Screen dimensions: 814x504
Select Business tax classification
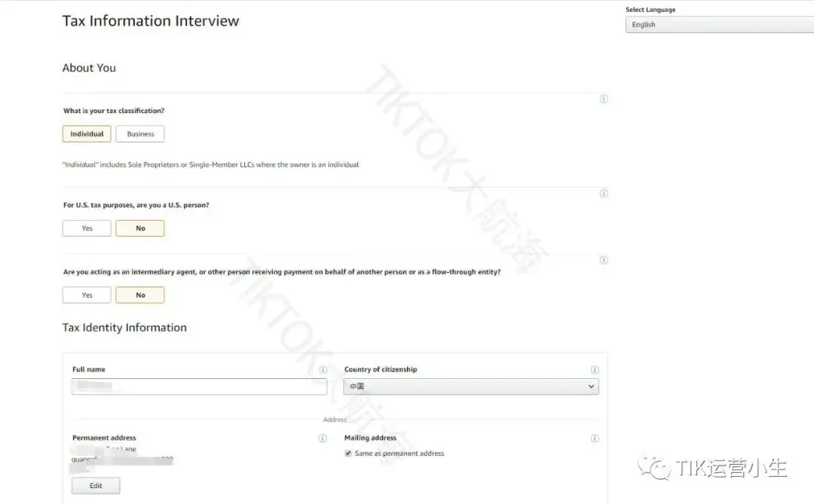coord(140,134)
